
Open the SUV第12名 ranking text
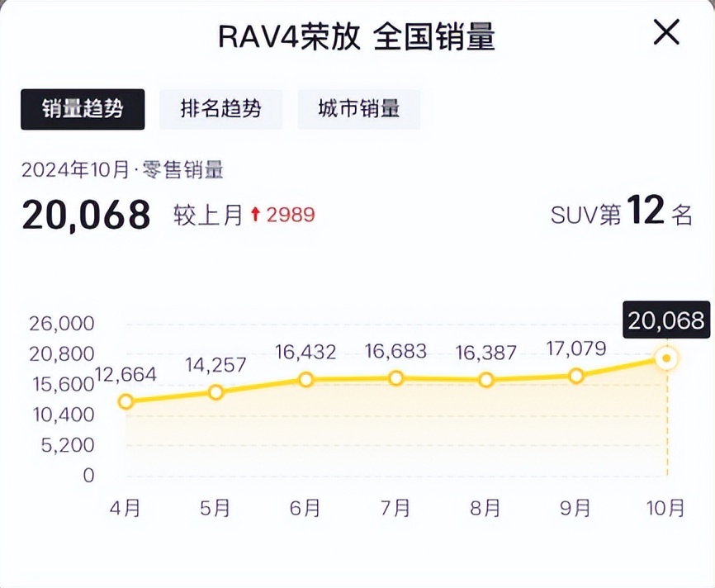tap(621, 214)
